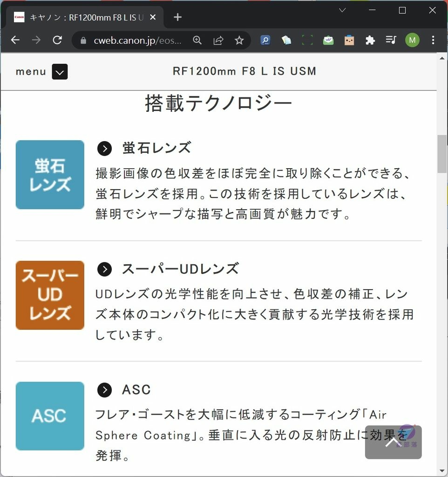Open the media control playlist icon

pyautogui.click(x=391, y=40)
